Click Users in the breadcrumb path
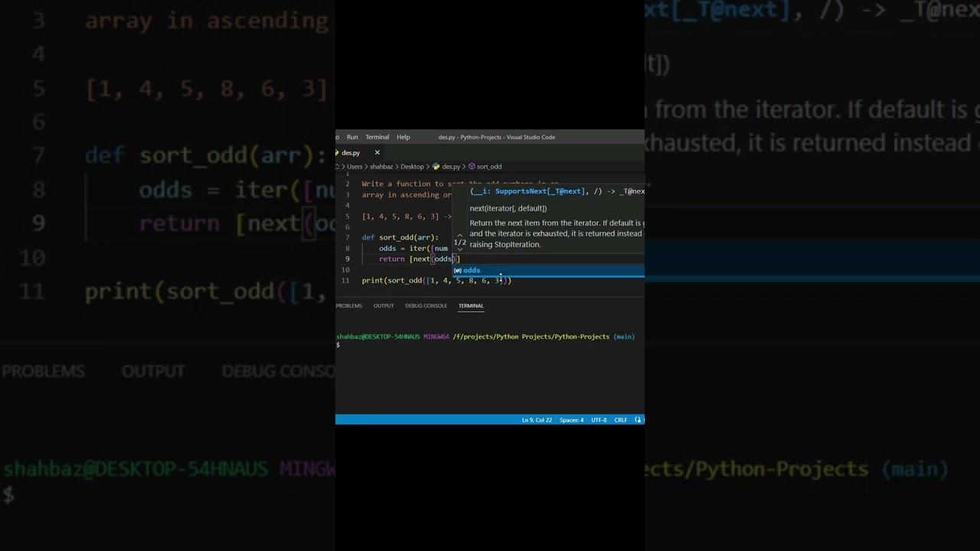 point(354,166)
